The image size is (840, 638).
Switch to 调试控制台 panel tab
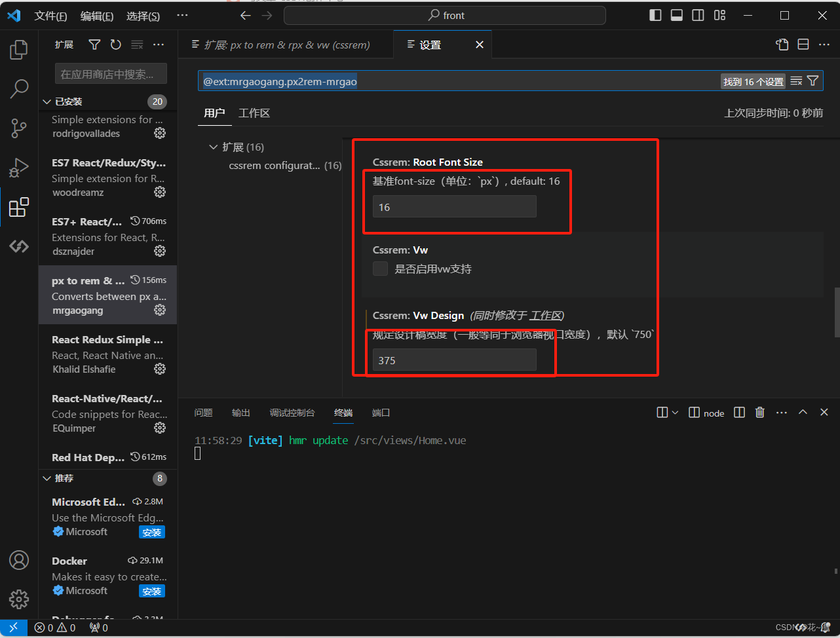coord(292,413)
